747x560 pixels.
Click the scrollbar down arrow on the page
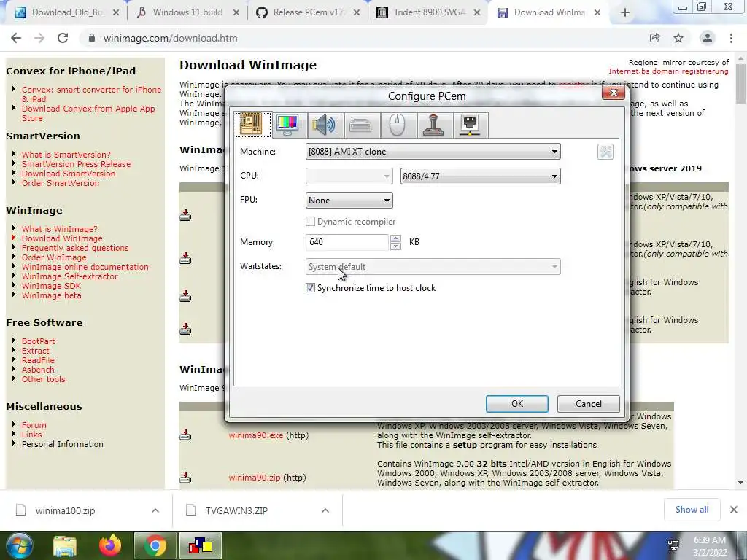[741, 483]
